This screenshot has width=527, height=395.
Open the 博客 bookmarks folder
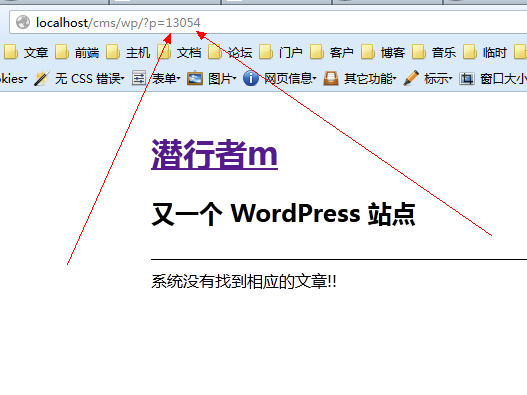(383, 52)
